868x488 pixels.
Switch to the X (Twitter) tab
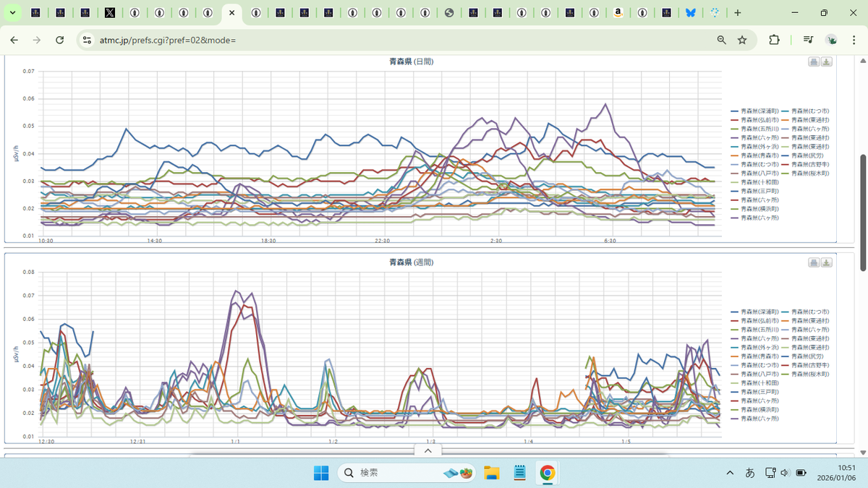tap(109, 13)
